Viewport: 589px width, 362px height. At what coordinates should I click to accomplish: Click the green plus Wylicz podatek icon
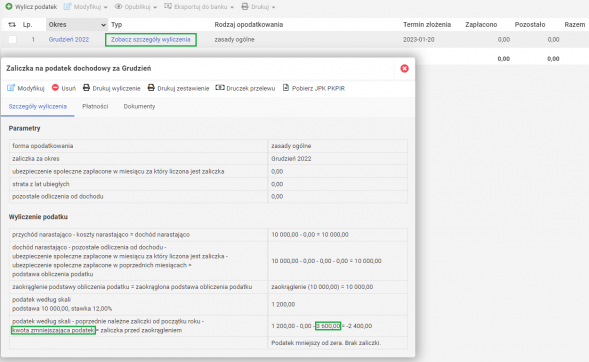[9, 6]
